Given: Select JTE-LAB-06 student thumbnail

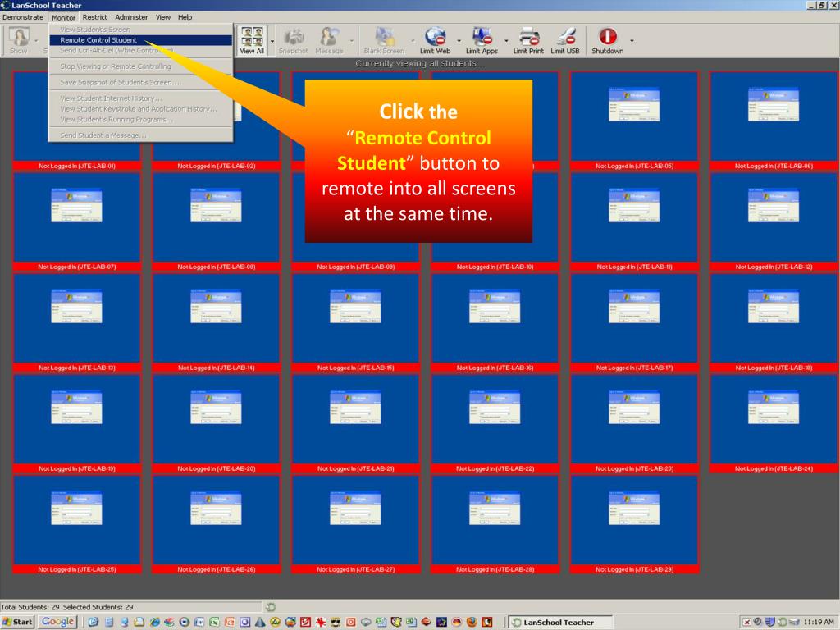Looking at the screenshot, I should click(774, 121).
